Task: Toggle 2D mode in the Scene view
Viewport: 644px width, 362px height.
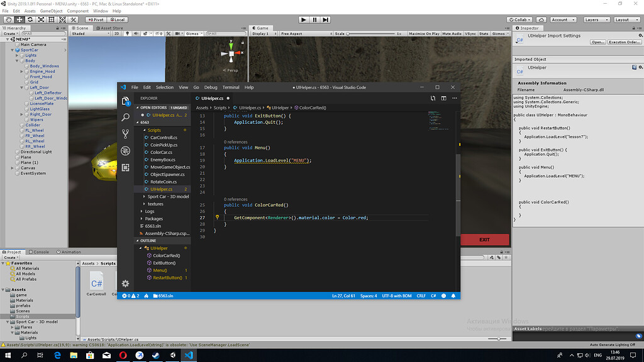Action: [117, 33]
